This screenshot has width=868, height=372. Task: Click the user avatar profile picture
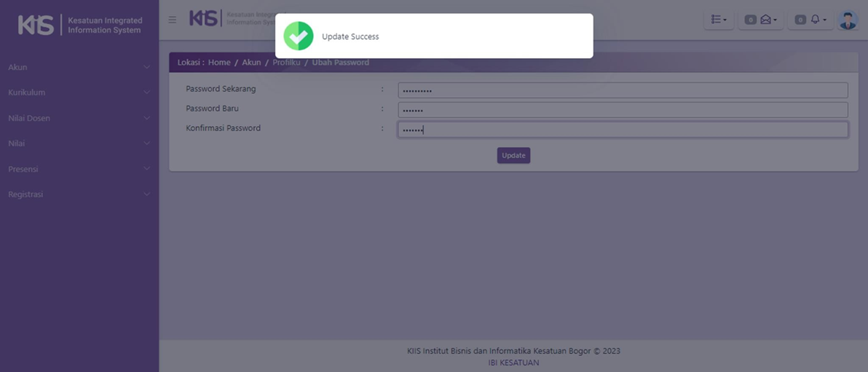point(848,20)
